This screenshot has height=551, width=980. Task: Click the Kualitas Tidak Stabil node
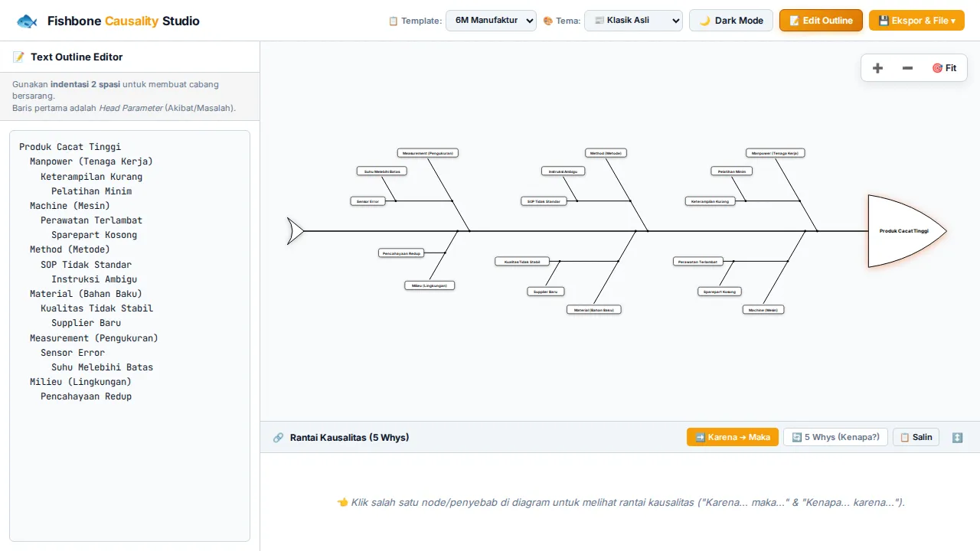pos(522,262)
